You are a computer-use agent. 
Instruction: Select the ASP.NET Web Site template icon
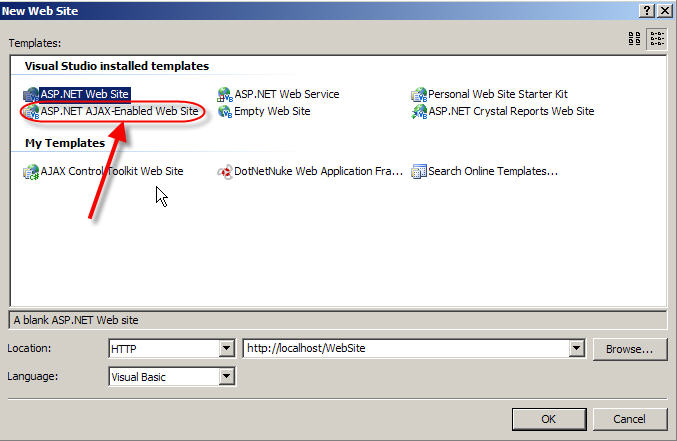point(31,94)
